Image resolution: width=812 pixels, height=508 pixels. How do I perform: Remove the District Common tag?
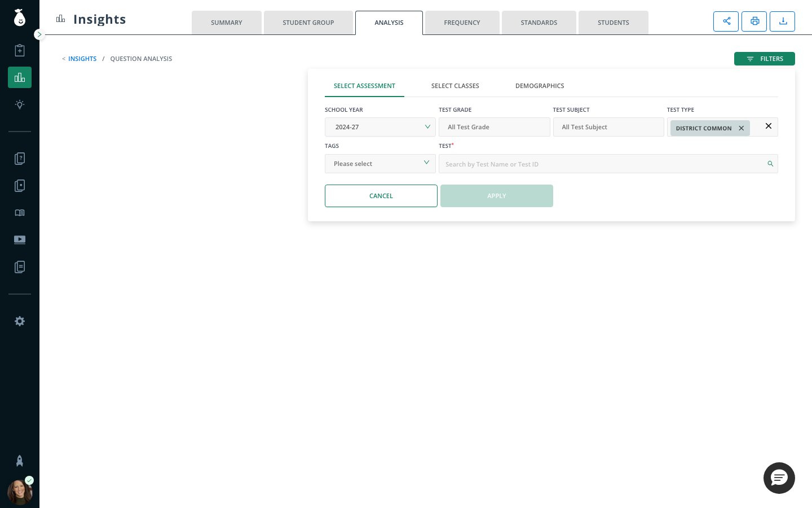(742, 128)
